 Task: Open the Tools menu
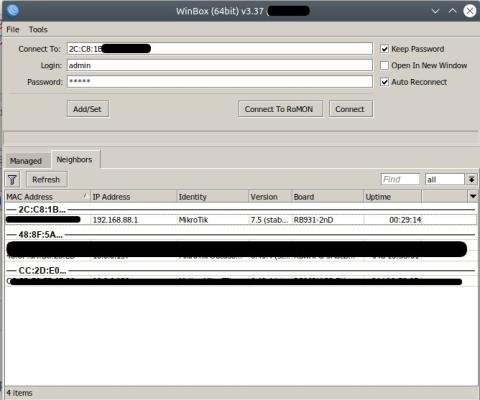(x=38, y=30)
